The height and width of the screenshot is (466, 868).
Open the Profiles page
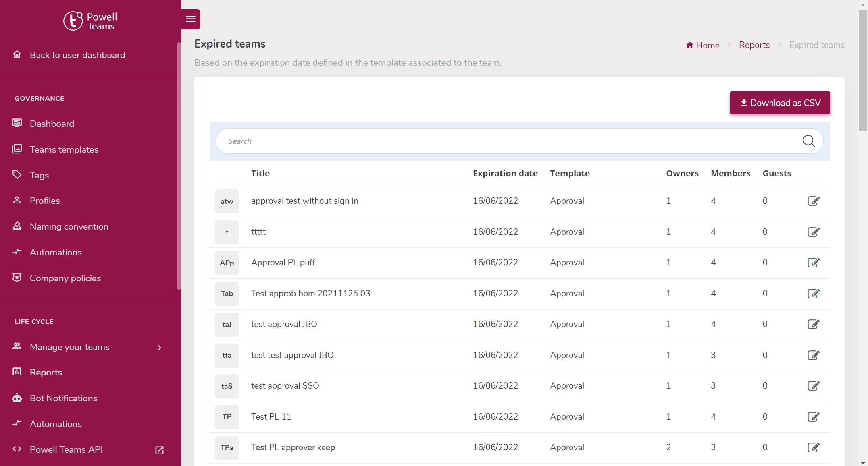[x=45, y=201]
